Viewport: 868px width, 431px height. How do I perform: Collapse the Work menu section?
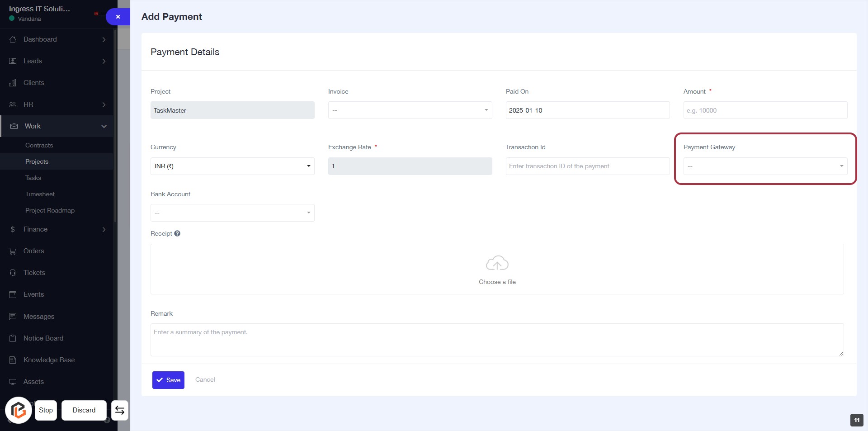click(x=104, y=126)
